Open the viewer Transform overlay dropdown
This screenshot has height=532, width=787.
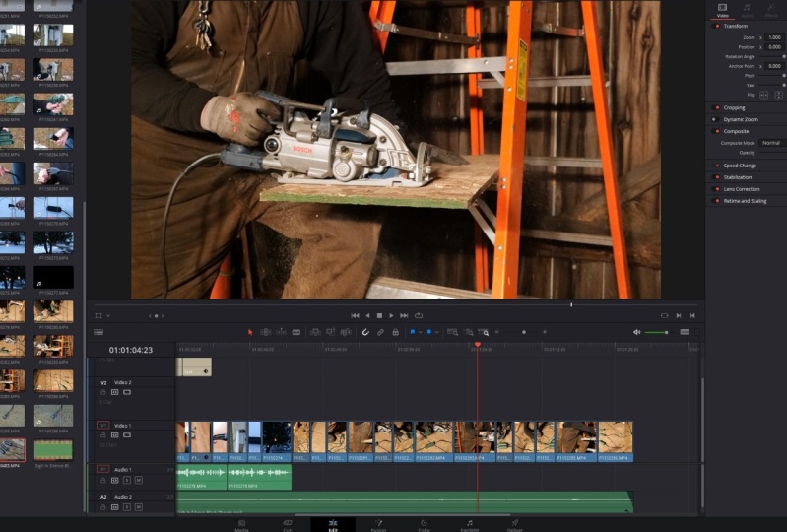click(x=108, y=316)
